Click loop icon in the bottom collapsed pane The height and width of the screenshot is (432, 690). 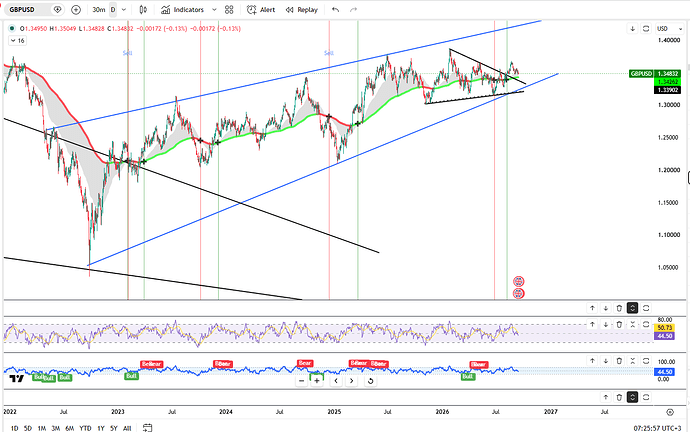646,397
